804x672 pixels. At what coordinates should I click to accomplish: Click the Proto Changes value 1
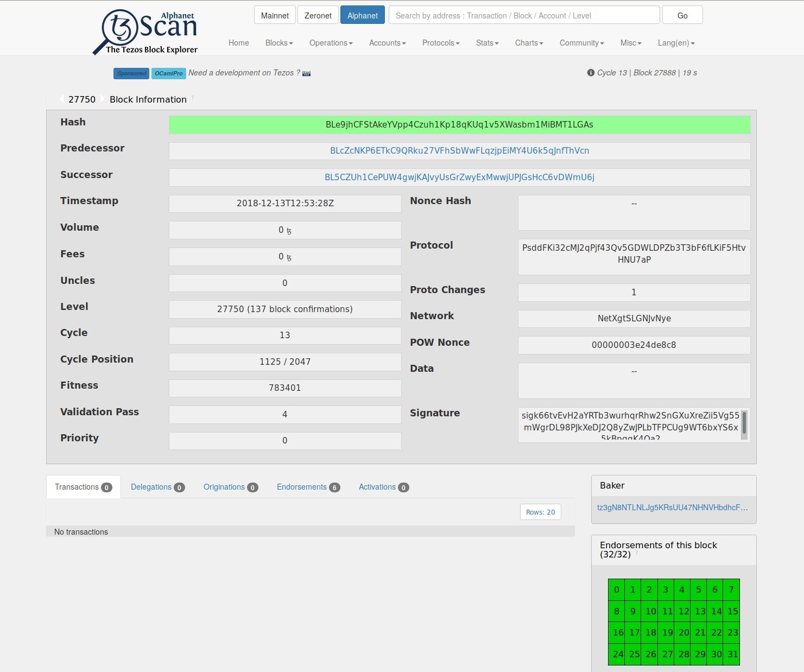(x=634, y=293)
